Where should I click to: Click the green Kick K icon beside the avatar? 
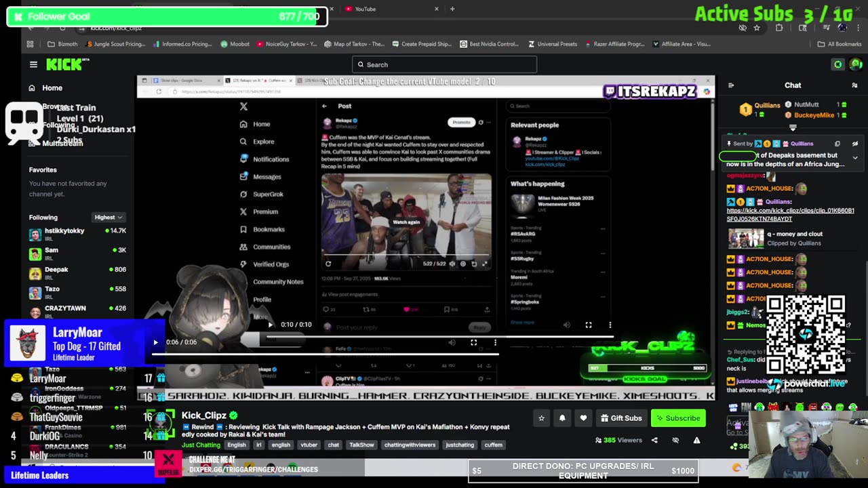point(838,64)
